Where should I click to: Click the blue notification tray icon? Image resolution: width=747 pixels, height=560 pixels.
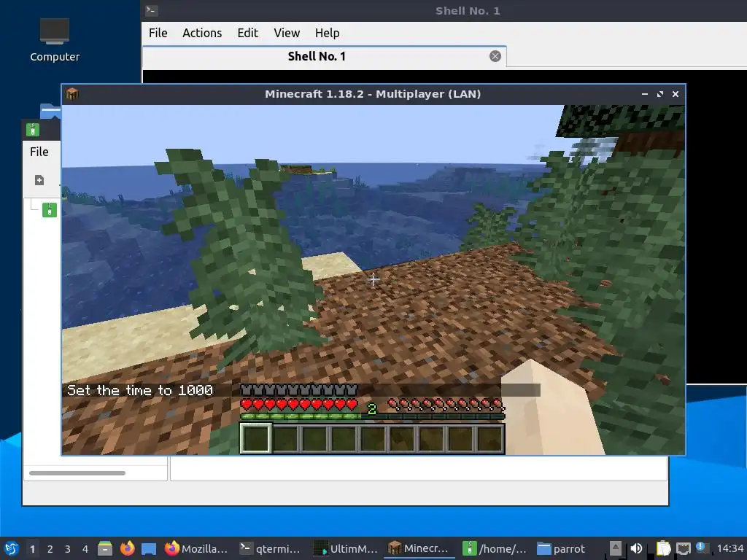(x=701, y=547)
